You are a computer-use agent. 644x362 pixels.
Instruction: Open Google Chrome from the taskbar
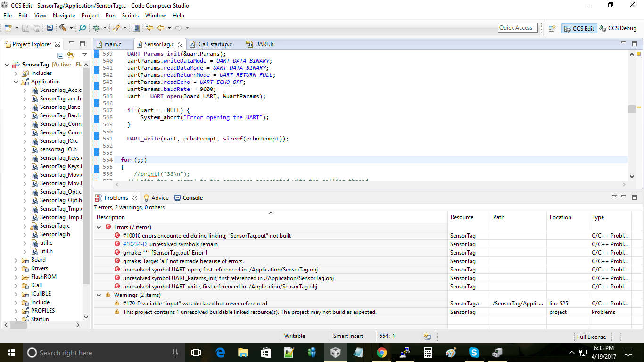(x=382, y=352)
